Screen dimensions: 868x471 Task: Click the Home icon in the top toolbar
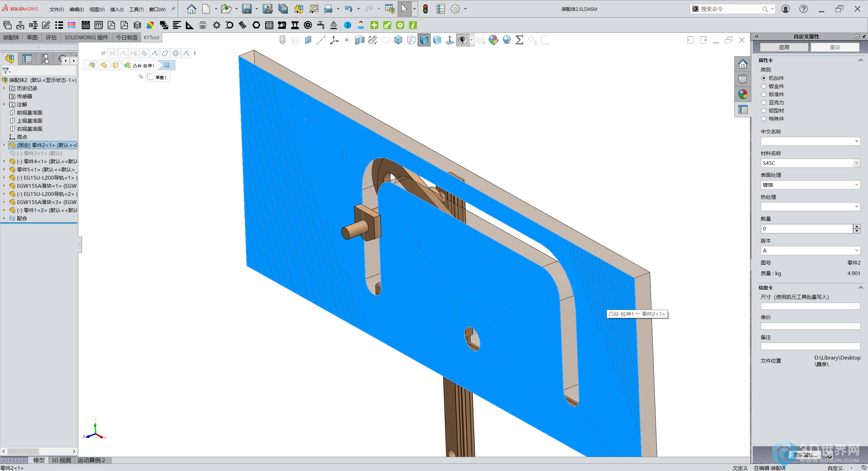(x=192, y=9)
